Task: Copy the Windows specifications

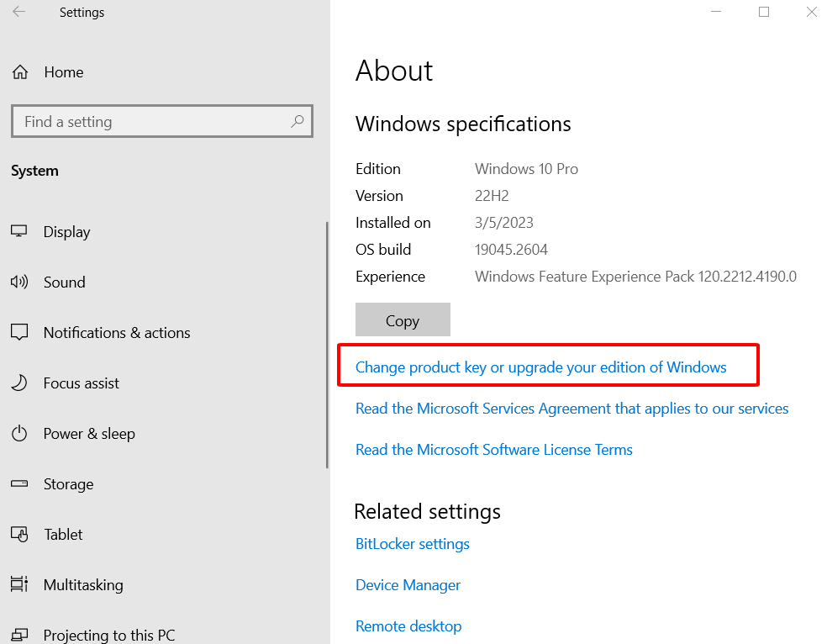Action: pyautogui.click(x=403, y=320)
